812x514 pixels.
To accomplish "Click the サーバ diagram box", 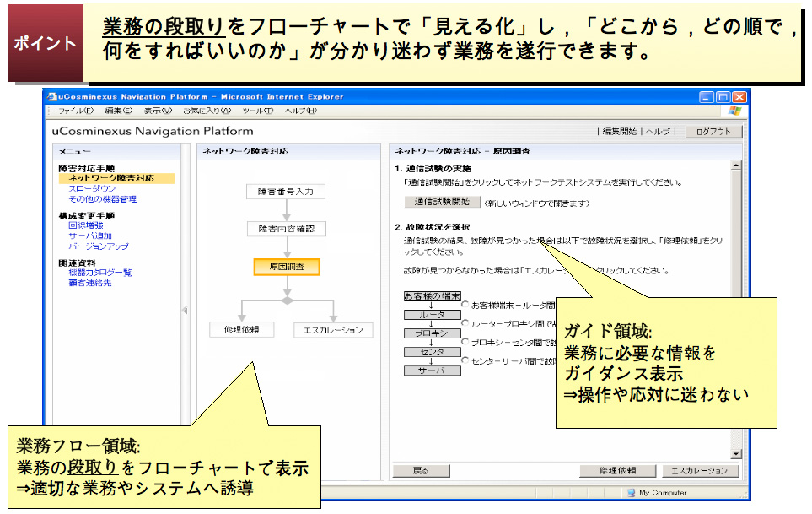I will [432, 371].
